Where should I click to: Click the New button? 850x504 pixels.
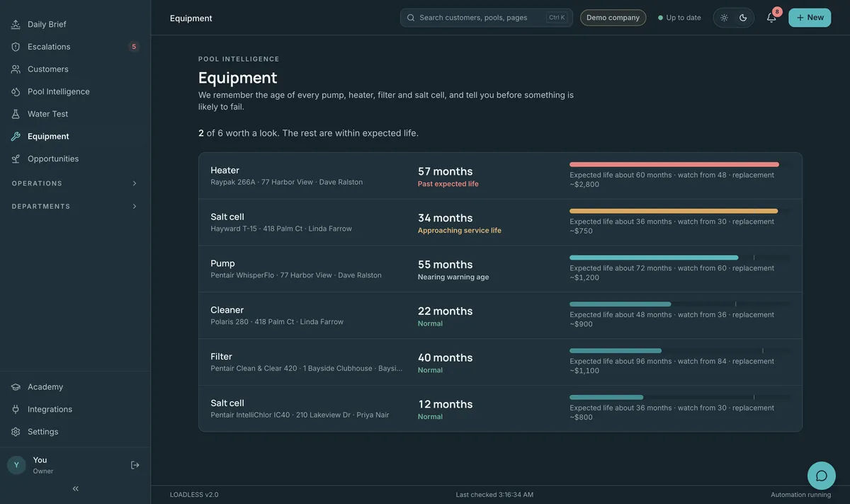point(810,18)
